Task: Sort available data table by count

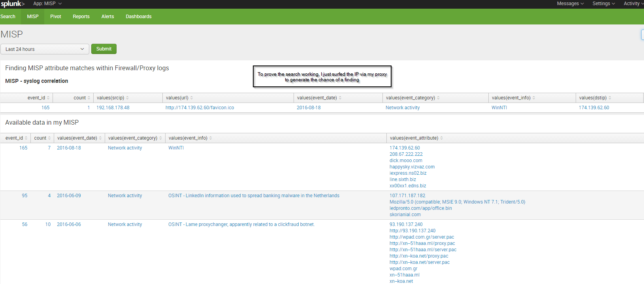Action: [42, 138]
